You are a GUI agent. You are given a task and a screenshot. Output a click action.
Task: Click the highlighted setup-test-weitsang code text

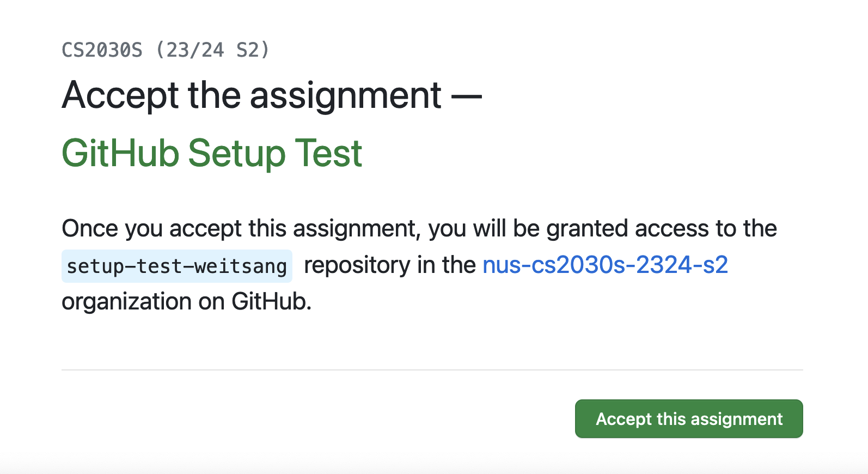click(x=176, y=265)
